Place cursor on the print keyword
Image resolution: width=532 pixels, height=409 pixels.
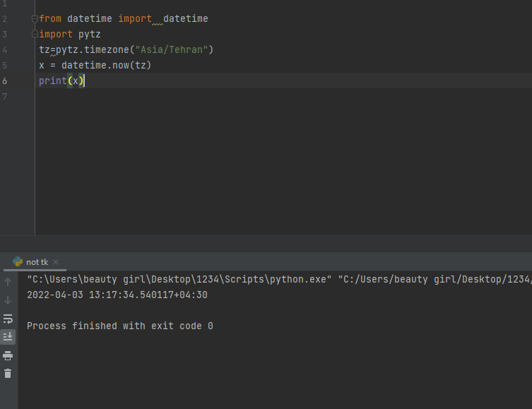(52, 81)
